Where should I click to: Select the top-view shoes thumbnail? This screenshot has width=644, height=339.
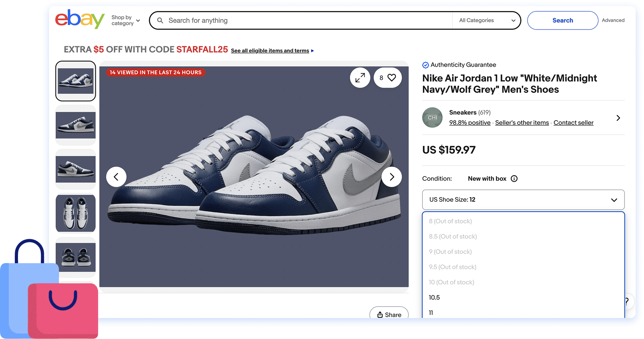pos(75,213)
